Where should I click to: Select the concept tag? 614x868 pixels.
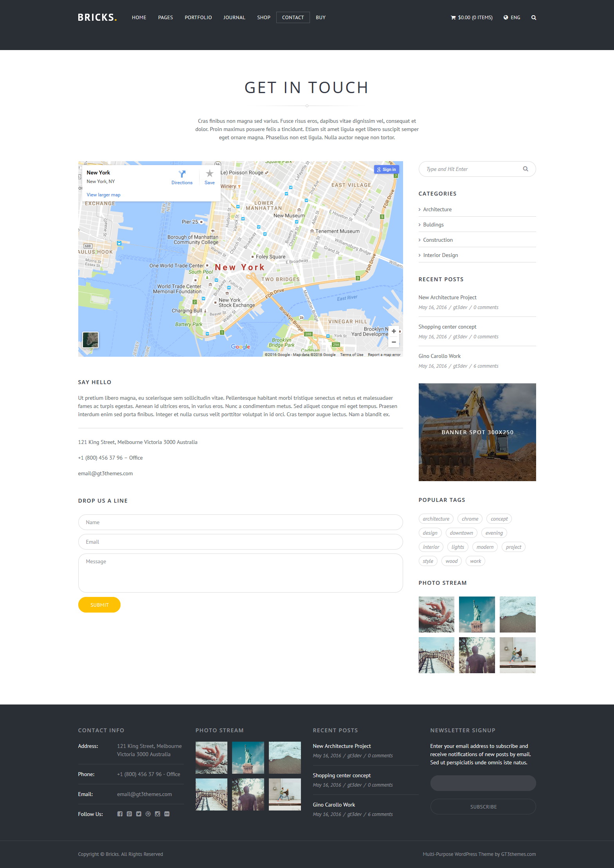[x=499, y=519]
